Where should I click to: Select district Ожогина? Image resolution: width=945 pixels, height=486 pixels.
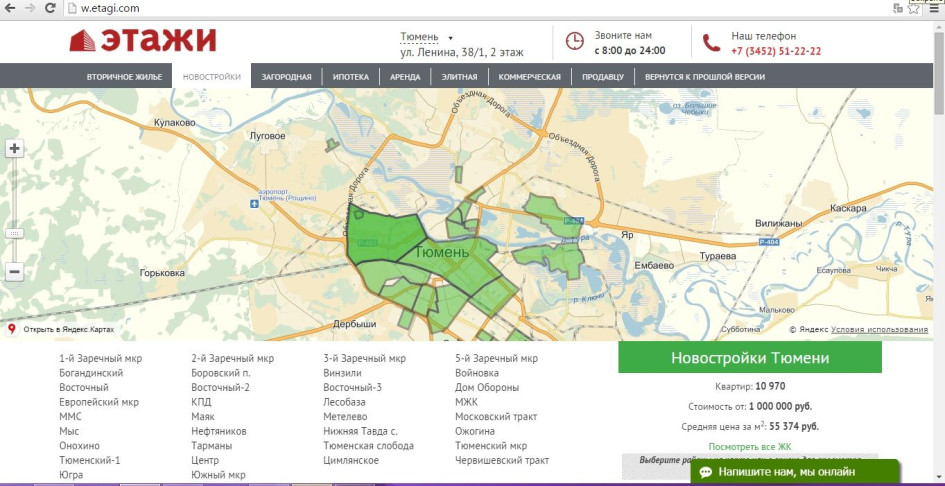click(x=475, y=431)
